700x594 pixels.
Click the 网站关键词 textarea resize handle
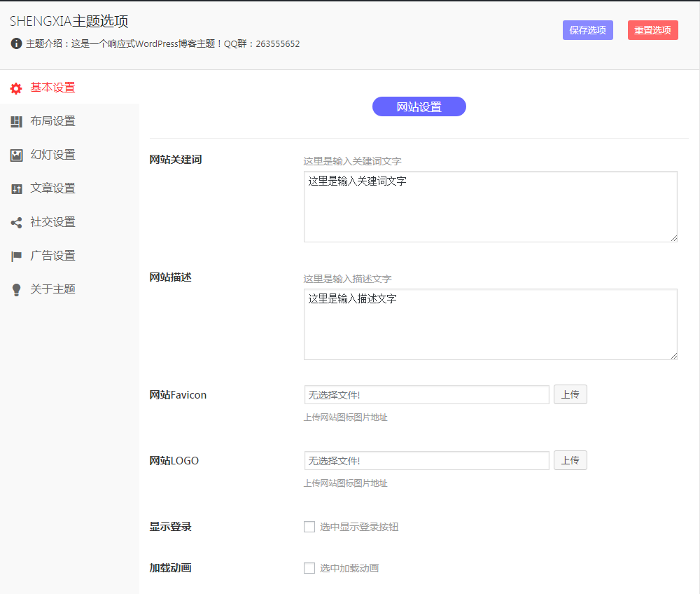(x=673, y=238)
